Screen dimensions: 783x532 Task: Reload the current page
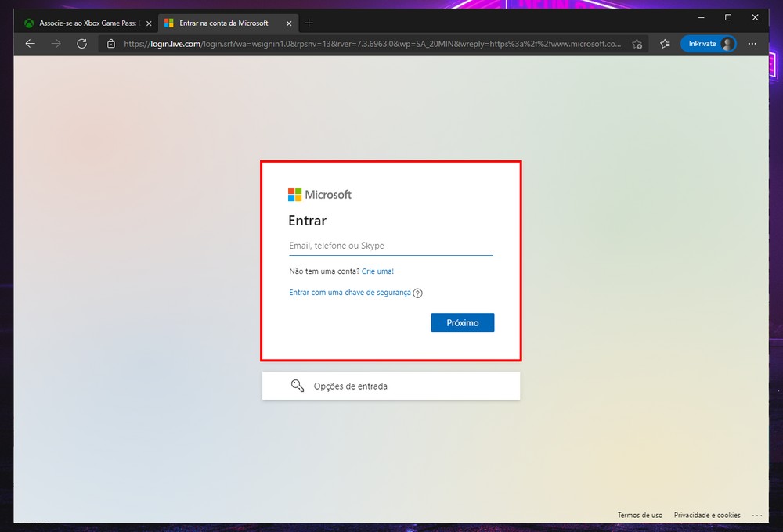tap(81, 44)
